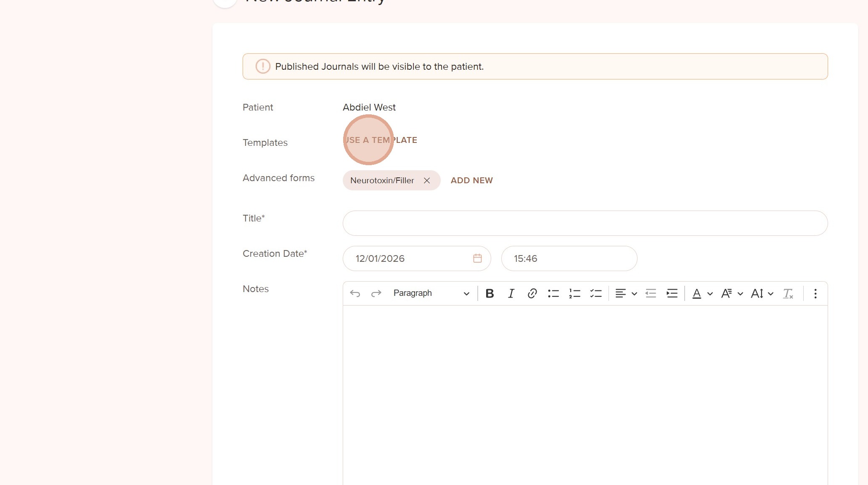This screenshot has height=485, width=868.
Task: Decrease indent of the paragraph
Action: [651, 293]
